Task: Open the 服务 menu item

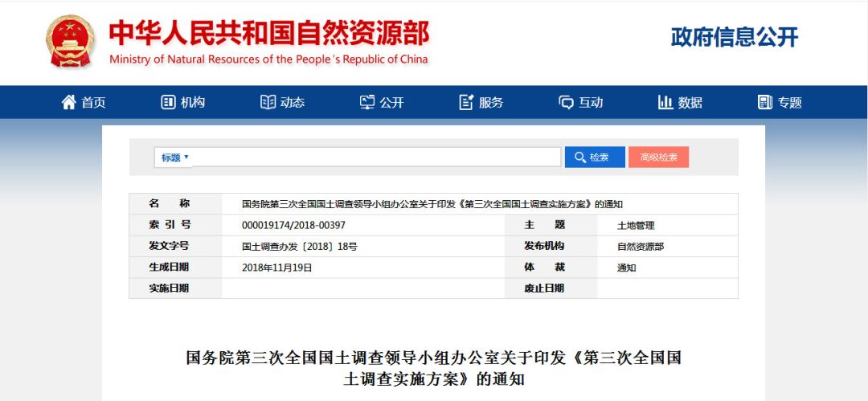Action: click(491, 102)
